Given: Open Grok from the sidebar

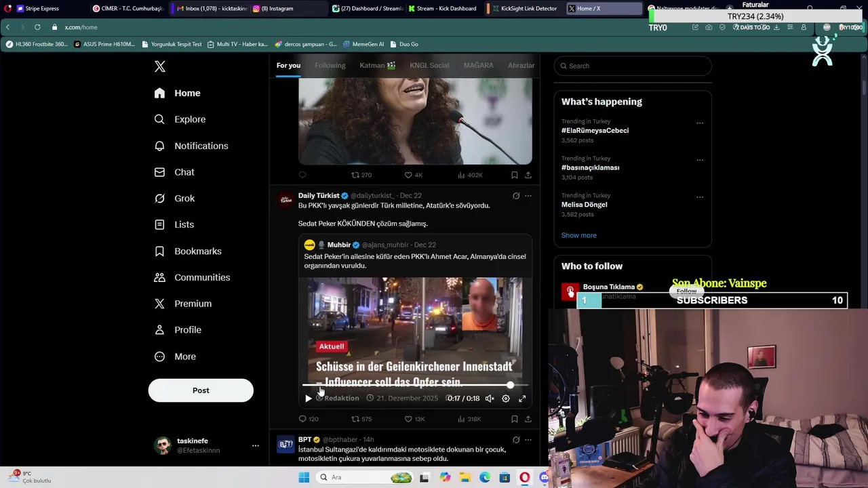Looking at the screenshot, I should [174, 199].
